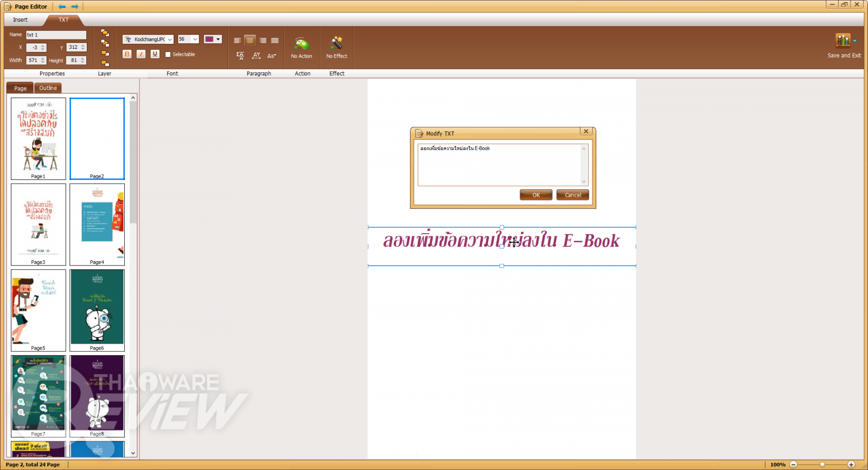Click the Width value field
This screenshot has height=470, width=868.
(33, 61)
